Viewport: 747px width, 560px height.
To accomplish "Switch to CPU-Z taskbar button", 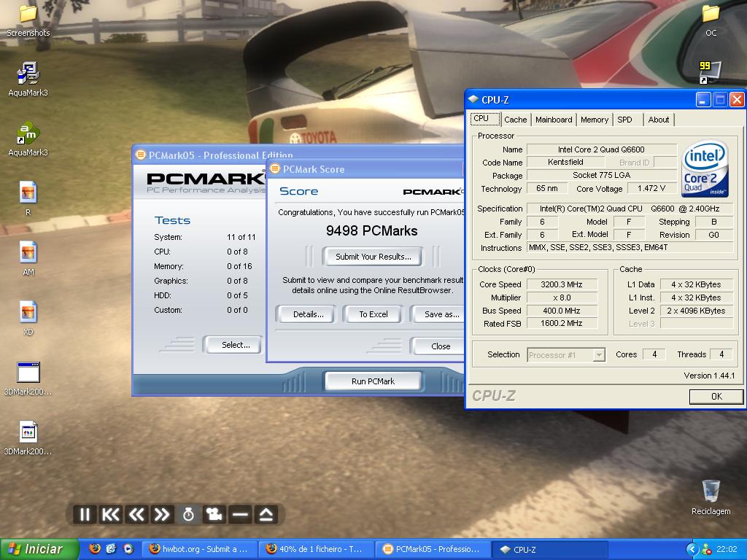I will click(x=549, y=549).
